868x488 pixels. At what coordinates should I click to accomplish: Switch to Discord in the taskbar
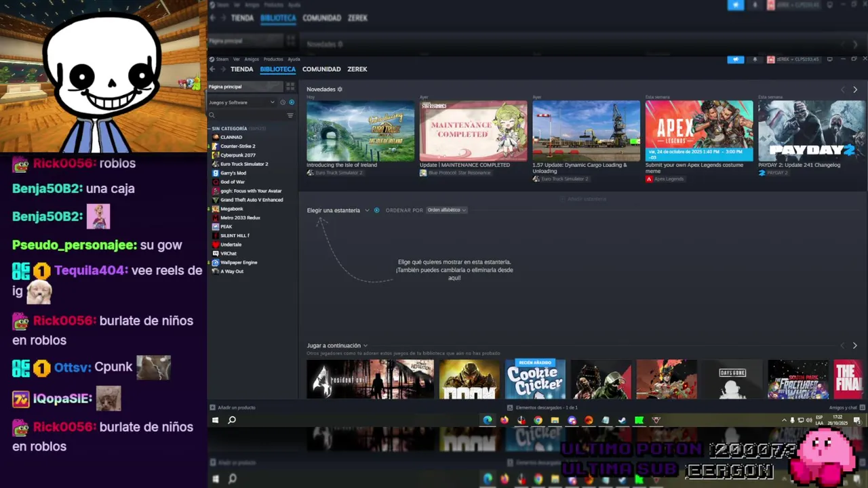pos(572,420)
